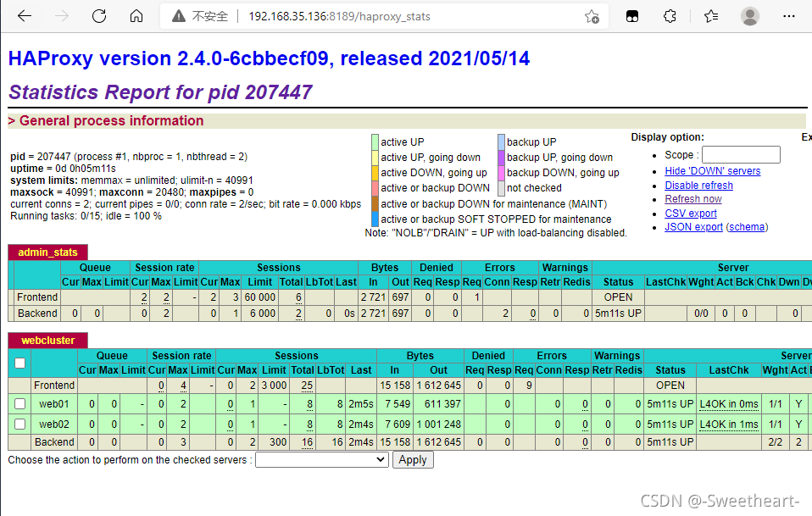Open the JSON export link

(x=693, y=227)
